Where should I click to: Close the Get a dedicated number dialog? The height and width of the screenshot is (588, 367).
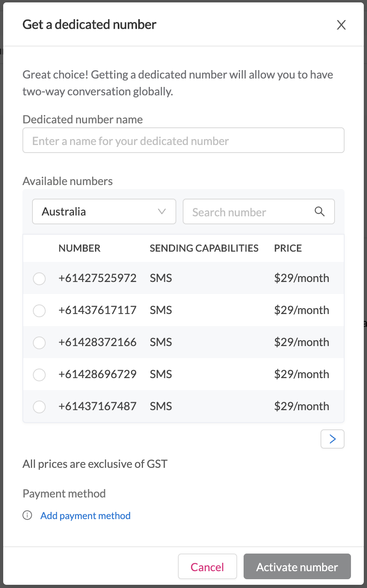[x=341, y=25]
